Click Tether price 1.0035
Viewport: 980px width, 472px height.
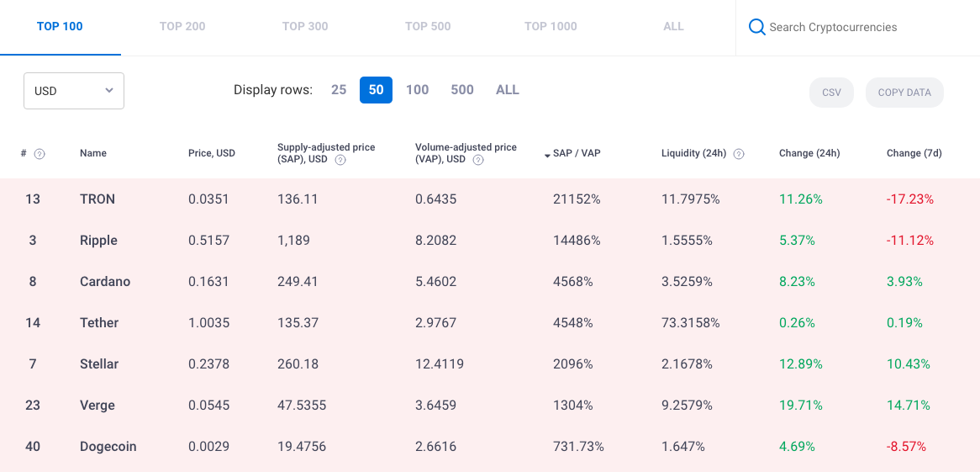208,323
